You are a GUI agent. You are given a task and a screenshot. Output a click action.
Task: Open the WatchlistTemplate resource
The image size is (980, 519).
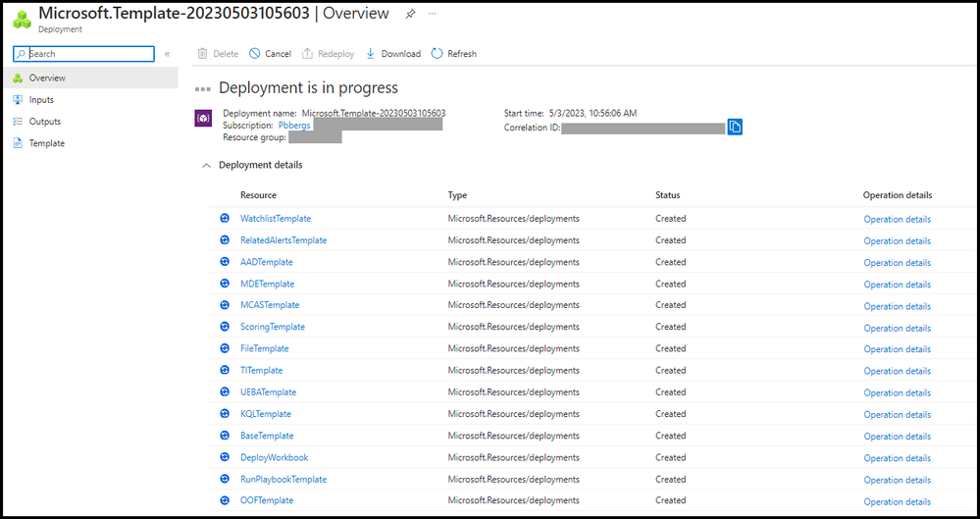click(276, 218)
